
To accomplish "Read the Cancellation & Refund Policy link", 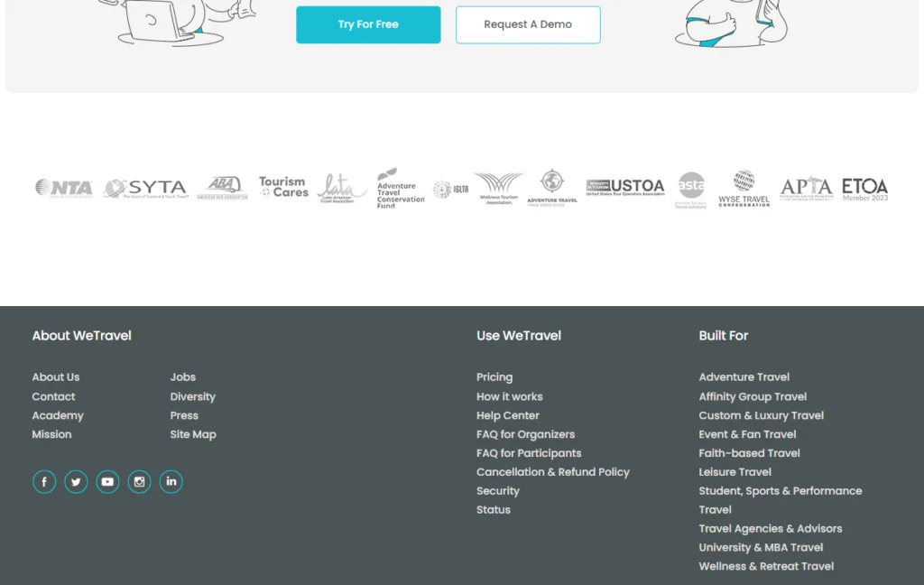I will point(553,472).
